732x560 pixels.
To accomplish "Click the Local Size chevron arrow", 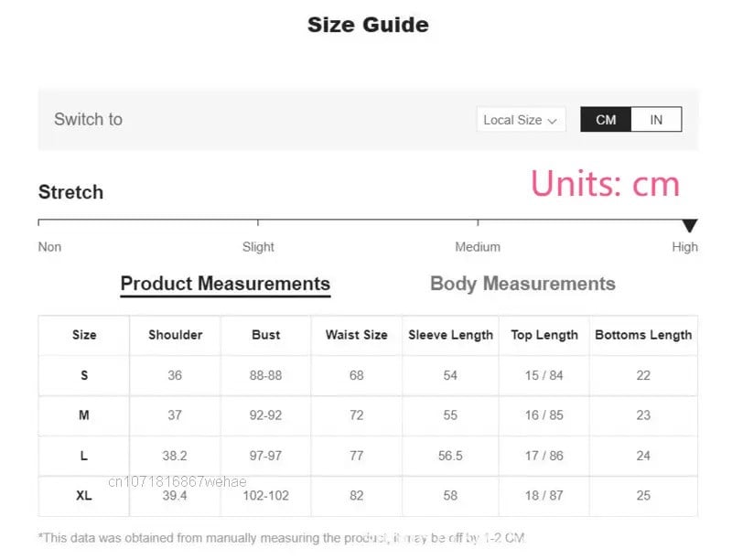I will [x=553, y=121].
